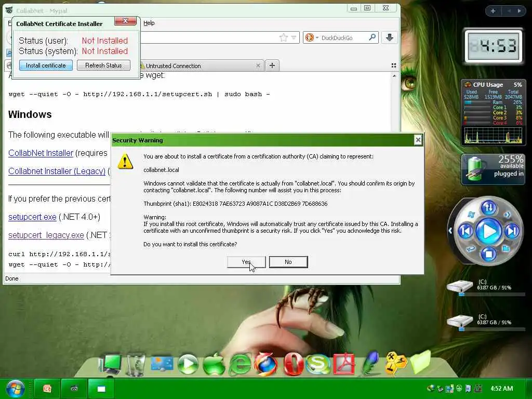Launch Firefox from the dock
The height and width of the screenshot is (399, 532).
point(266,364)
